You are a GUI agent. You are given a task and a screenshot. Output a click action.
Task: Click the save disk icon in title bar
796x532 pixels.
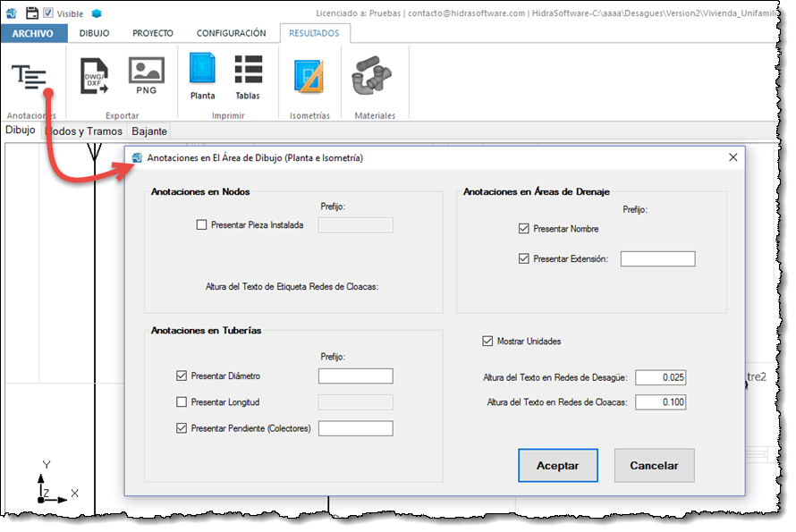pyautogui.click(x=31, y=13)
